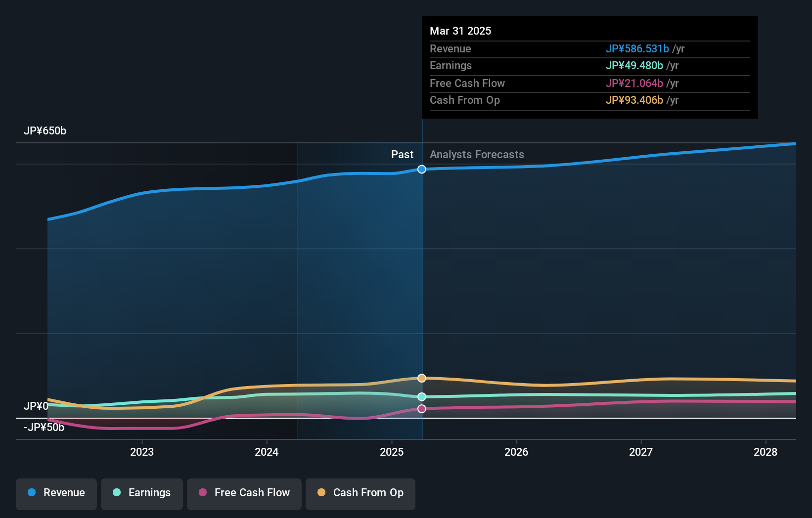The image size is (812, 518).
Task: Toggle the Revenue series visibility
Action: click(56, 494)
